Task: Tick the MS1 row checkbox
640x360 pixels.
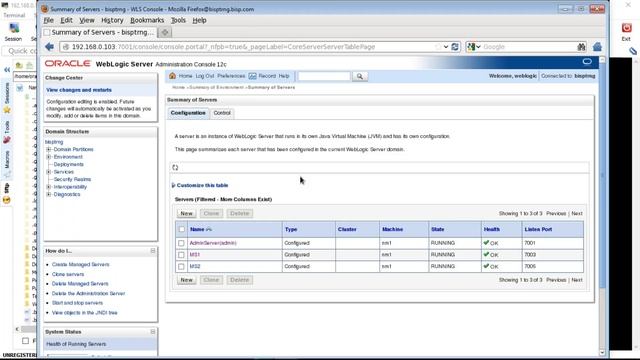Action: click(181, 255)
